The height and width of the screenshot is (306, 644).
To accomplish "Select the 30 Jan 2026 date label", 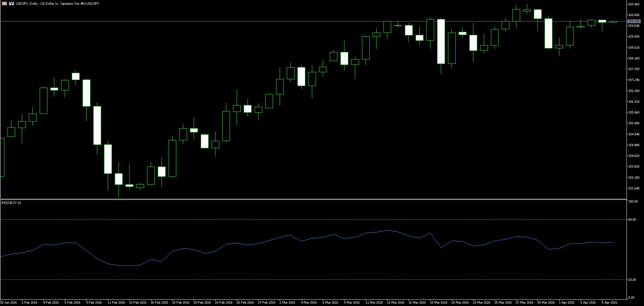I will click(x=9, y=303).
